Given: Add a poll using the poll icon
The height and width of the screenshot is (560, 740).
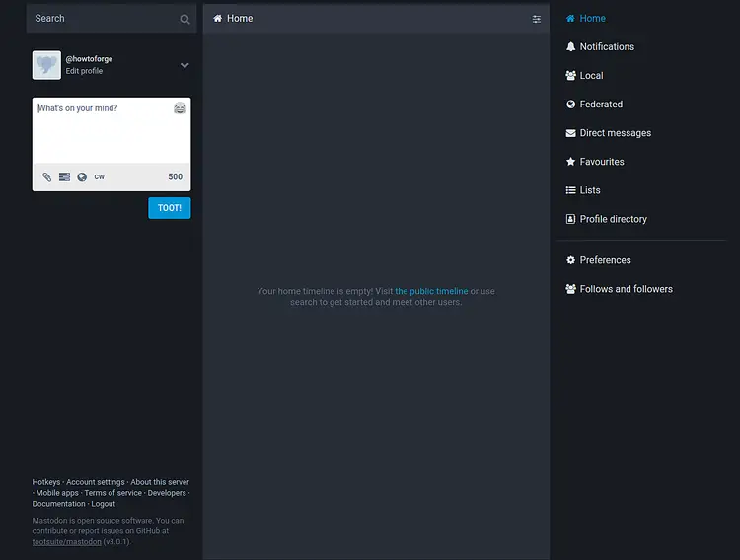Looking at the screenshot, I should (x=64, y=177).
